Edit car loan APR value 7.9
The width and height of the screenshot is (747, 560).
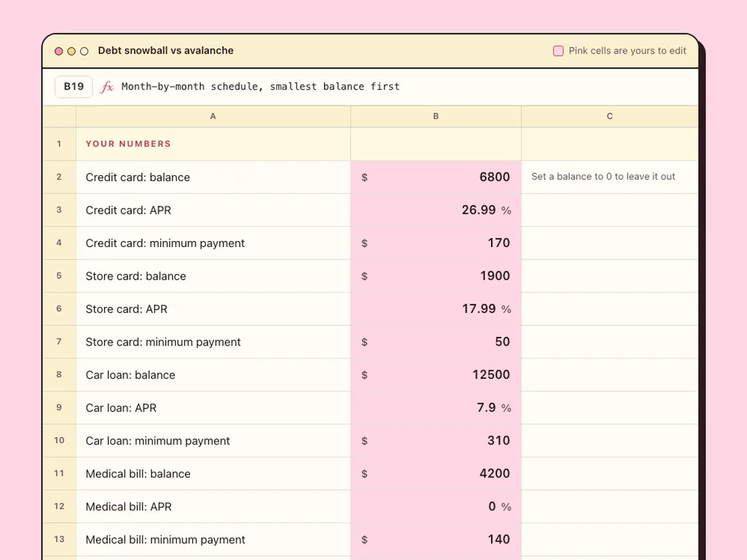(x=436, y=408)
